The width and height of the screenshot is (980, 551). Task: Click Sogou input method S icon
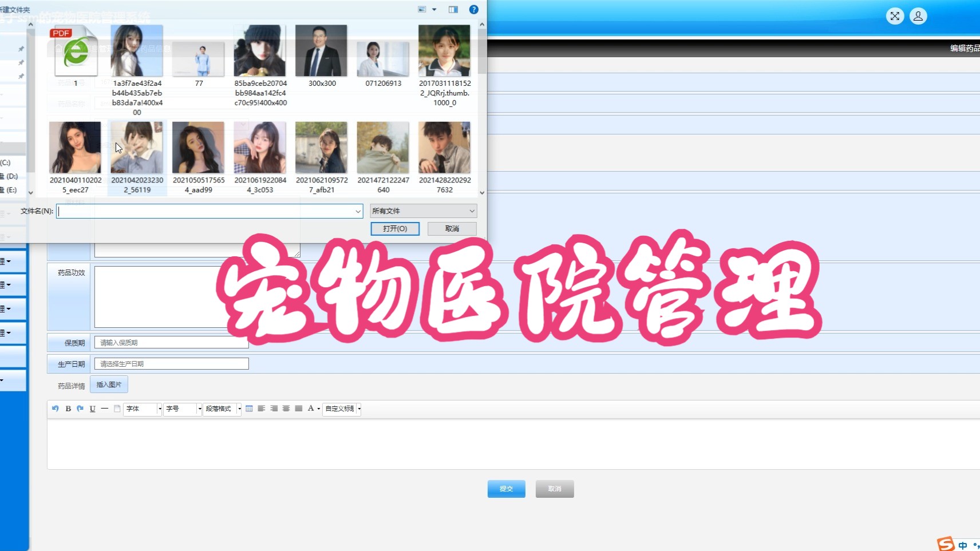(x=946, y=544)
